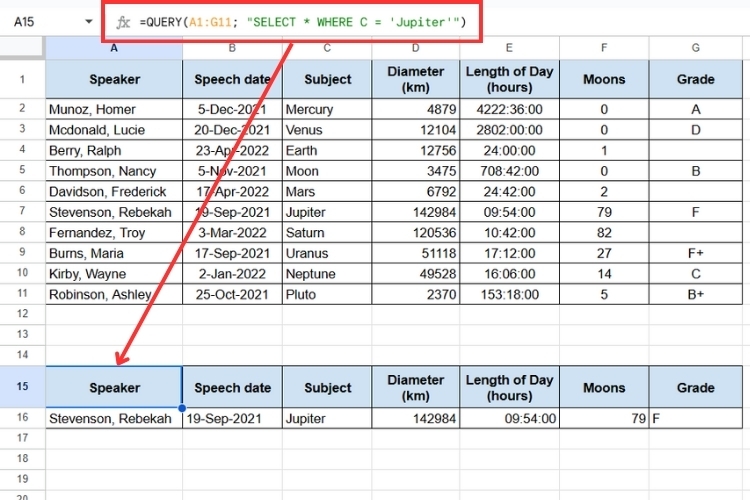Click the Pluto subject cell
Screen dimensions: 750x500
(x=327, y=294)
